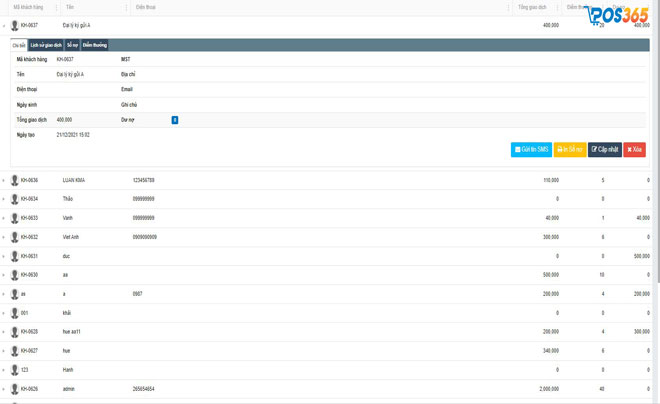Viewport: 660px width, 404px height.
Task: Sort by the Tổng giao dịch column header
Action: click(x=532, y=7)
